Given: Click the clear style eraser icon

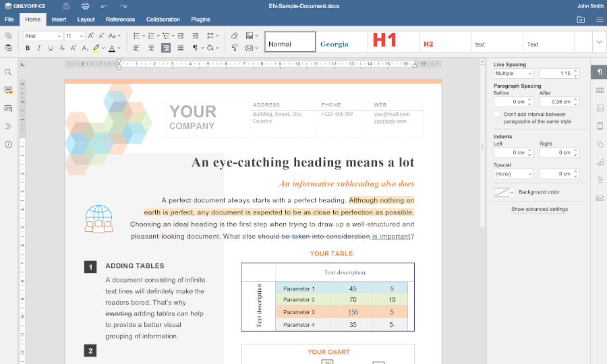Looking at the screenshot, I should click(x=234, y=36).
